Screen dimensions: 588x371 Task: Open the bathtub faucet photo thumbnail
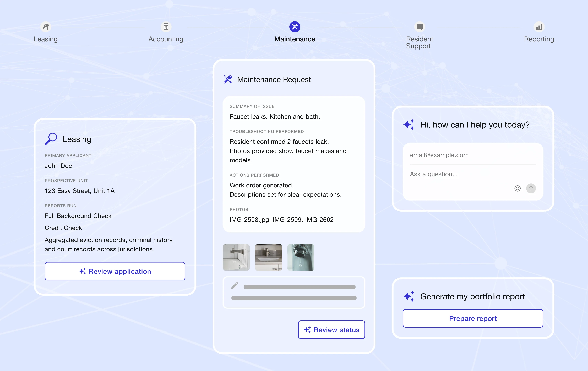tap(236, 257)
